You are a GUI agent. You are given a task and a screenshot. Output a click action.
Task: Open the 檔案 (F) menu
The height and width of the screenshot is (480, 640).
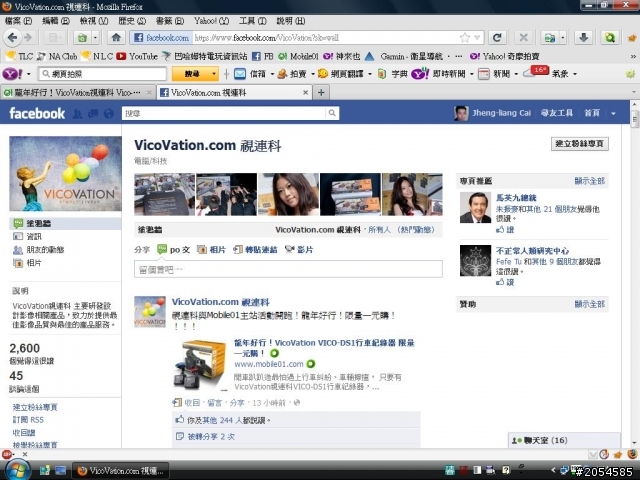[x=18, y=21]
